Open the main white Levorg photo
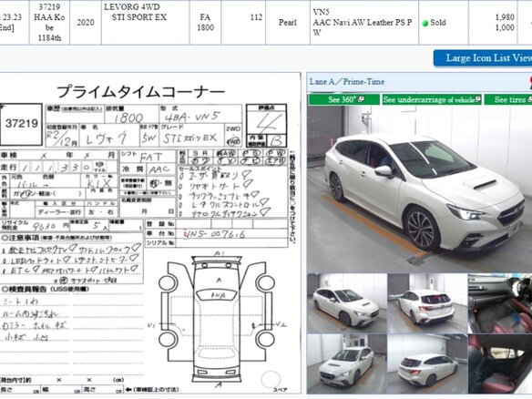The image size is (532, 399). tap(419, 189)
